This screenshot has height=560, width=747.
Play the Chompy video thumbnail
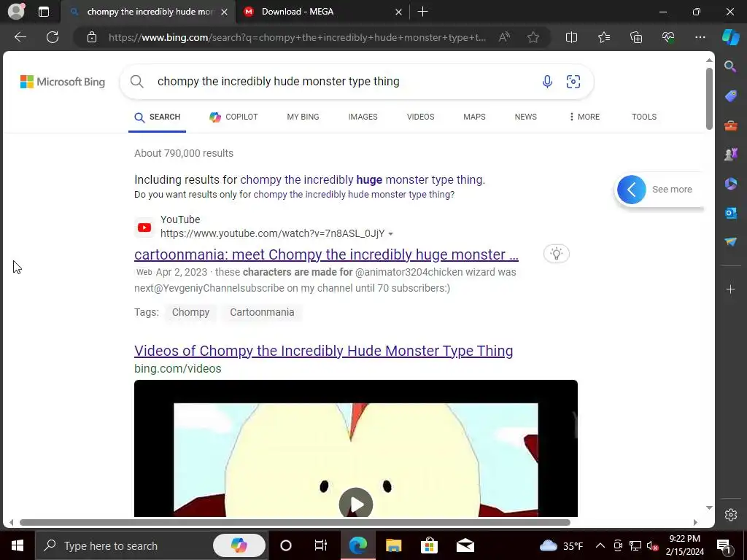(355, 503)
